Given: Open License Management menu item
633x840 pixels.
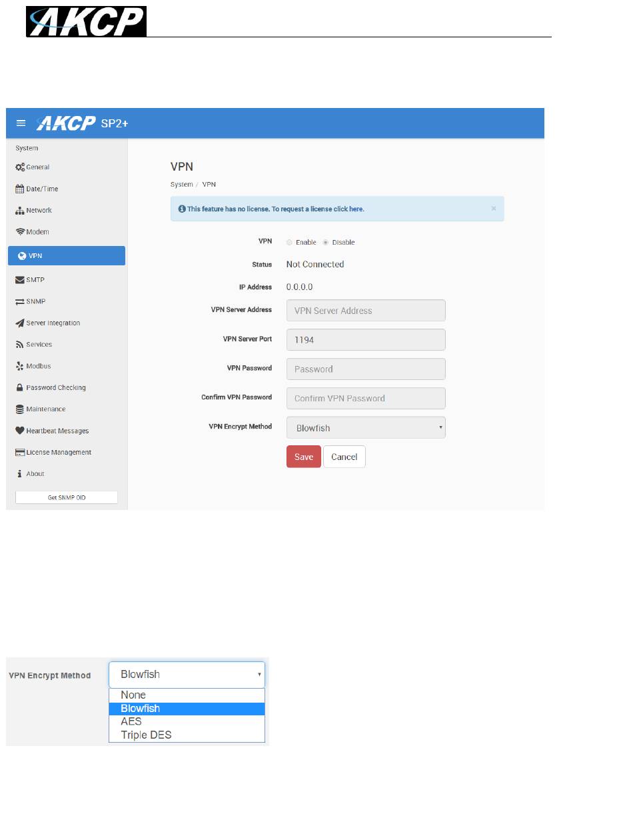Looking at the screenshot, I should pyautogui.click(x=67, y=452).
